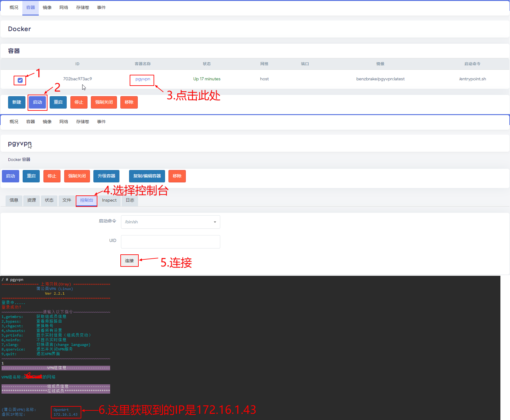Click the /entrypoint.sh command cell
This screenshot has width=510, height=420.
pos(472,79)
